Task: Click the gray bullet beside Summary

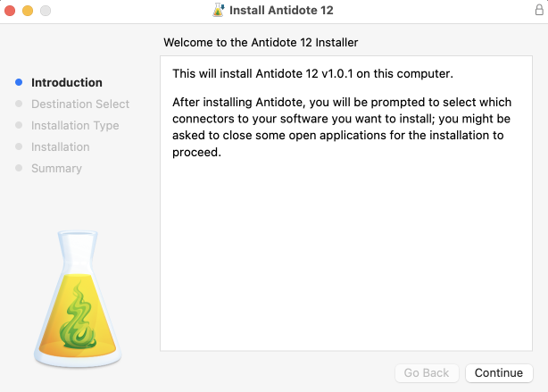Action: [x=19, y=168]
